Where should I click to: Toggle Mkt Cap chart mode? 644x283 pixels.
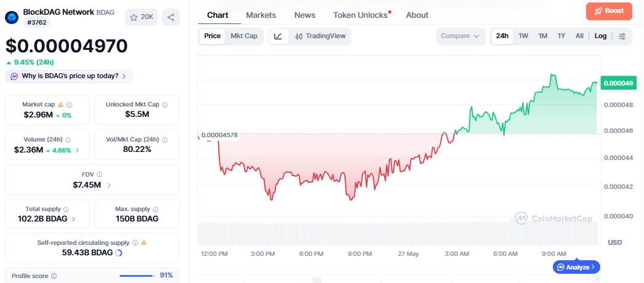pos(244,36)
